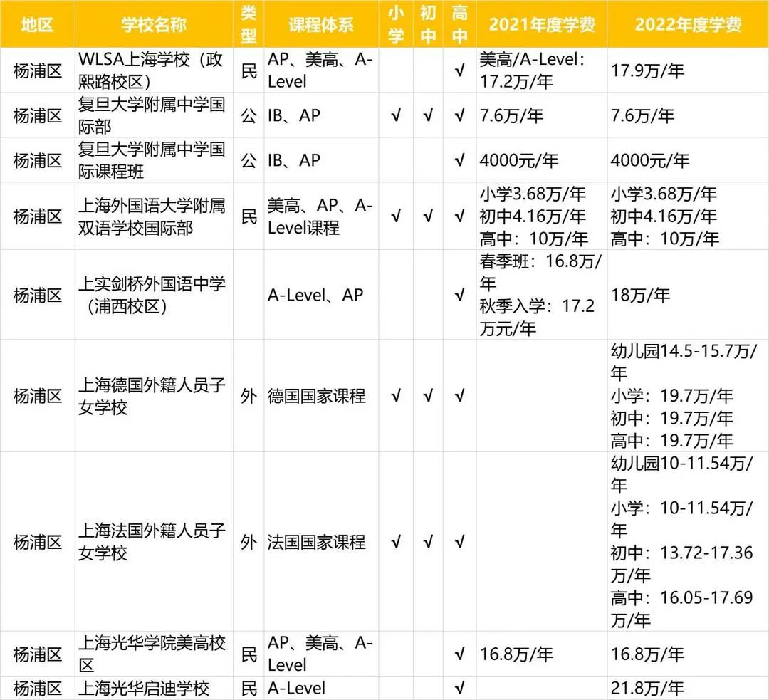Click the A-Level、AP curriculum cell

(321, 295)
